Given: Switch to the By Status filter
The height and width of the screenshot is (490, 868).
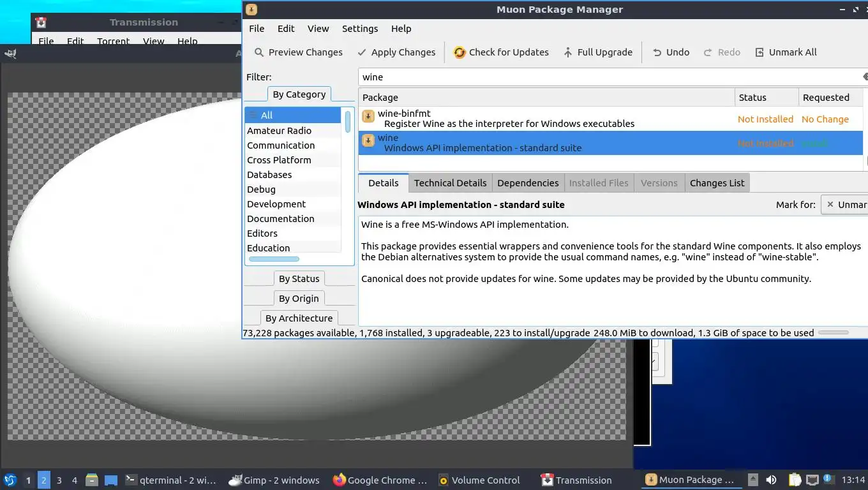Looking at the screenshot, I should pos(299,279).
